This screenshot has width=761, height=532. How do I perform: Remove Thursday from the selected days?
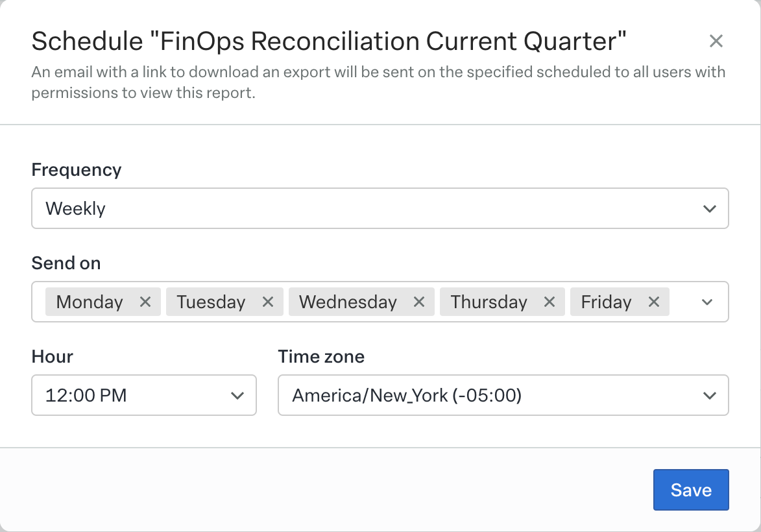tap(550, 301)
